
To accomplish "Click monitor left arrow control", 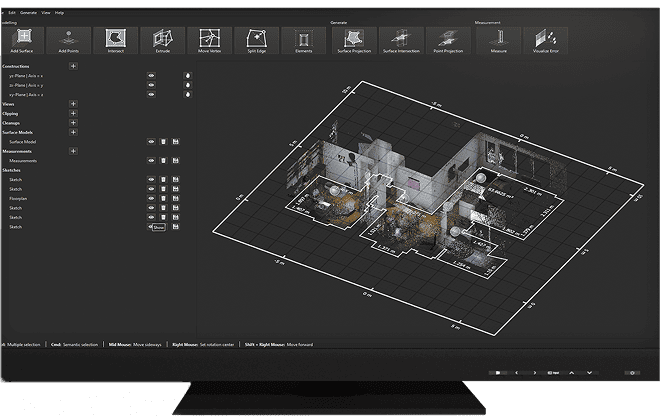I will pos(516,373).
